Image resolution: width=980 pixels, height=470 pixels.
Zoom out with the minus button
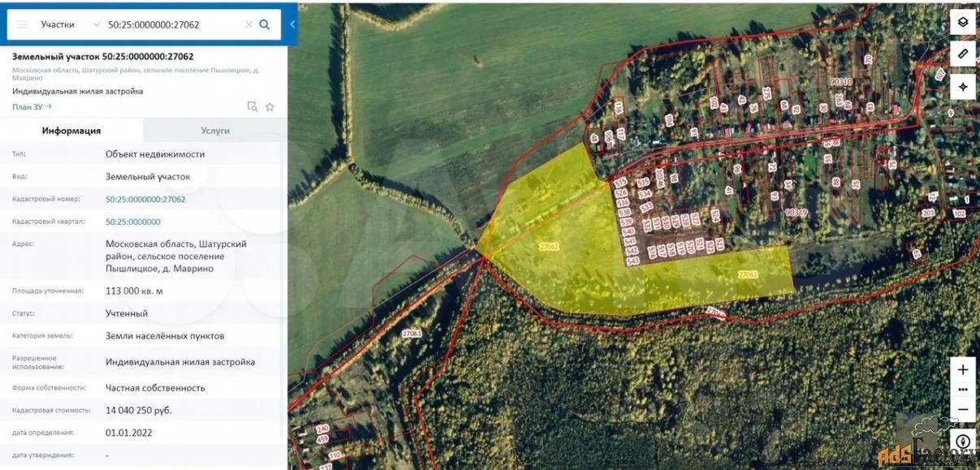(x=963, y=409)
